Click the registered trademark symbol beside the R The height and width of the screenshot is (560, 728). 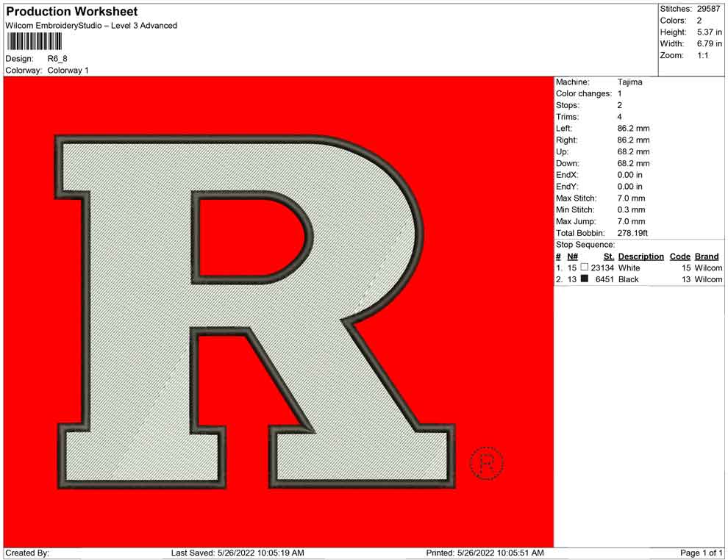[x=486, y=463]
